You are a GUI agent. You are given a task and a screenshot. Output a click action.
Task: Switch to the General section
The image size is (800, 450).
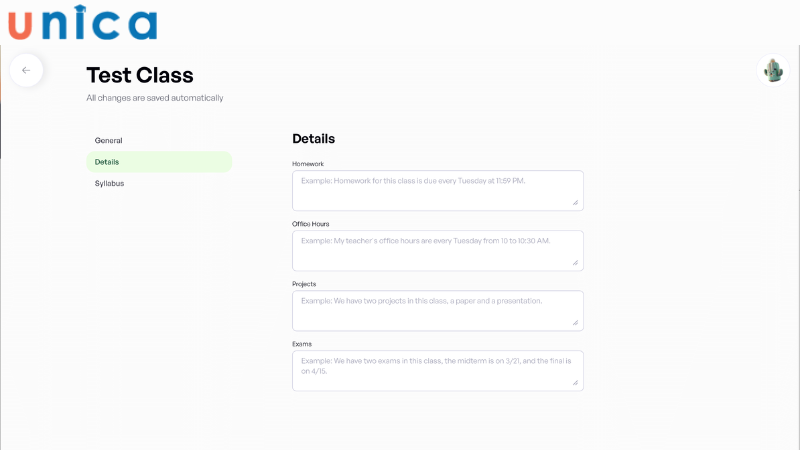[108, 140]
